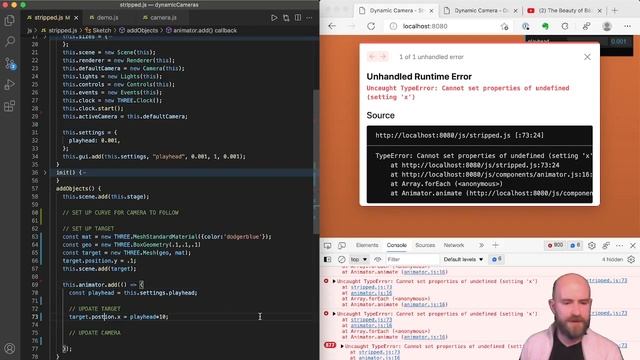Open DevTools settings gear
640x360 pixels.
[591, 245]
